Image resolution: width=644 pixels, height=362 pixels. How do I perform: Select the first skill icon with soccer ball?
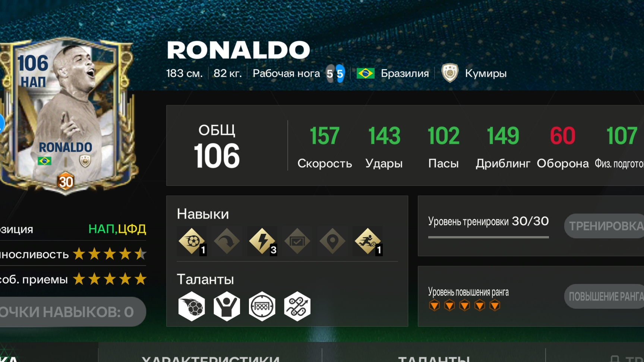(192, 241)
